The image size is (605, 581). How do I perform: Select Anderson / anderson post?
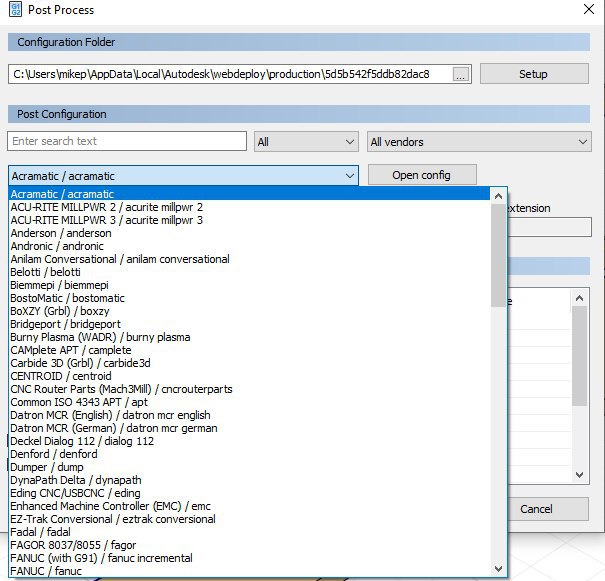click(x=249, y=233)
